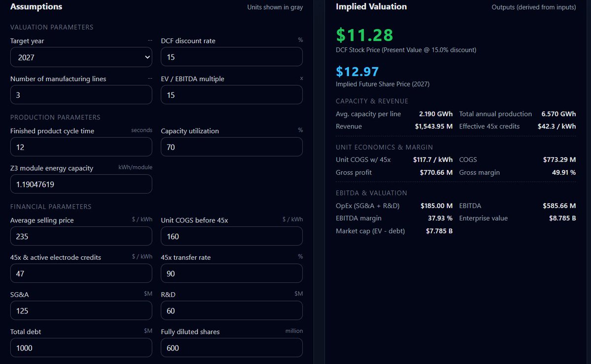
Task: Click the 'Implied Future Share Price (2027)' caption
Action: click(x=383, y=84)
